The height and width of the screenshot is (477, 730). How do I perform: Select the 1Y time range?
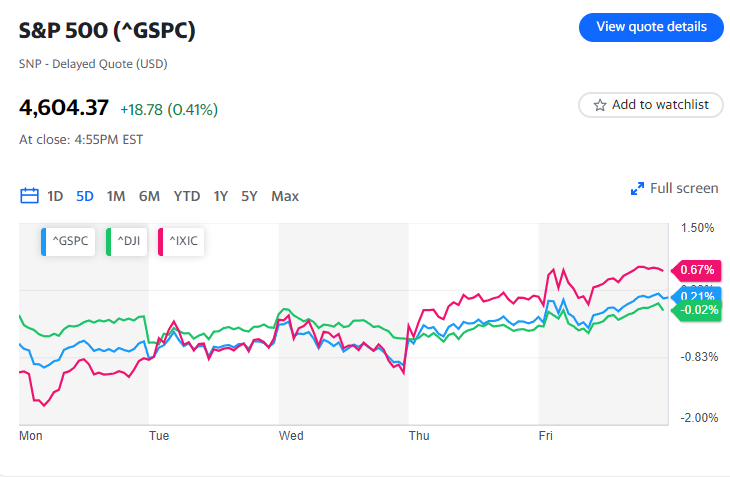coord(220,196)
